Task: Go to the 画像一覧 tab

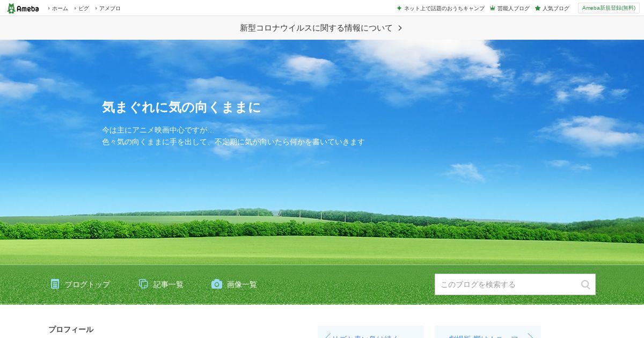Action: pyautogui.click(x=235, y=284)
